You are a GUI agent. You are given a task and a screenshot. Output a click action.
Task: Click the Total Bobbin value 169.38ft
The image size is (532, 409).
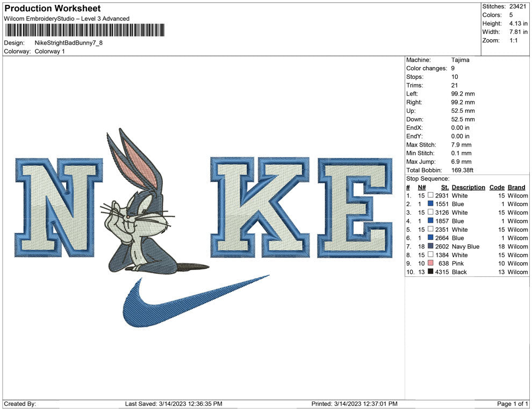pyautogui.click(x=462, y=170)
